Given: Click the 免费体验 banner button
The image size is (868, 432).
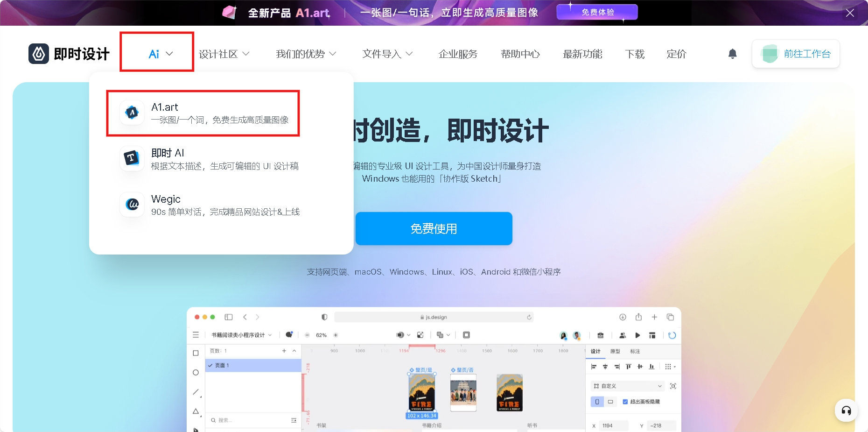Looking at the screenshot, I should pyautogui.click(x=597, y=12).
